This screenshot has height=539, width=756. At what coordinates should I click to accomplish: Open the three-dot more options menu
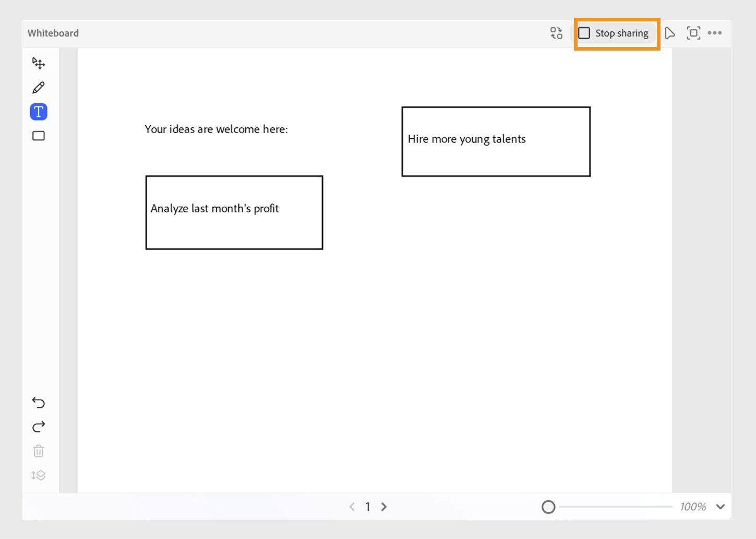(x=715, y=33)
